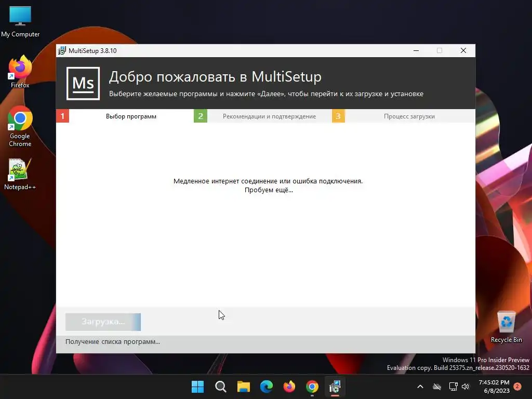Open the Windows Start menu
532x399 pixels.
[x=198, y=387]
